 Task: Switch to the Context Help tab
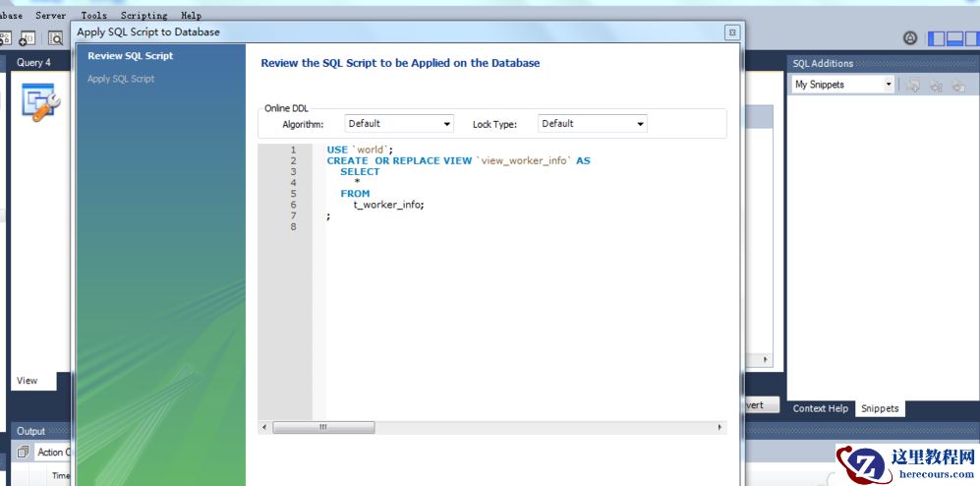820,408
